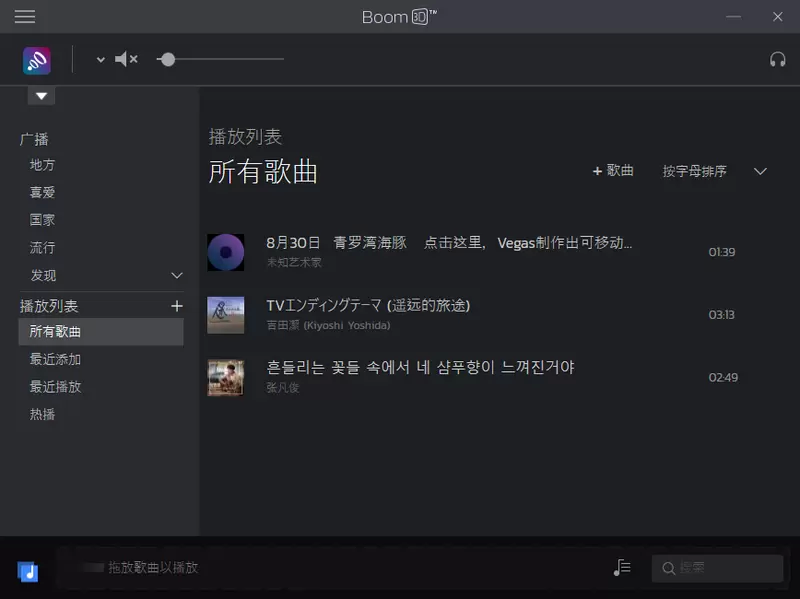Click album art of the Korean-titled song
The height and width of the screenshot is (599, 800).
coord(226,378)
